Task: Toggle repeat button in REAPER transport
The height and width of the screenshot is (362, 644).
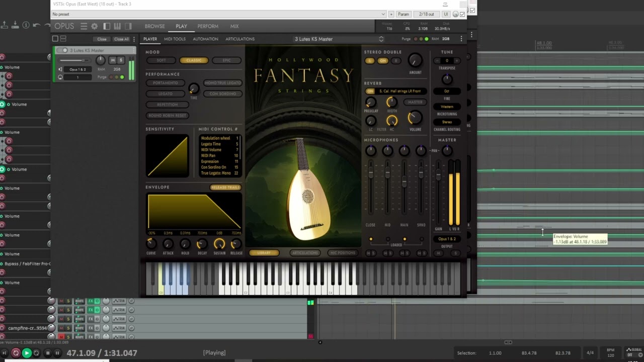Action: [36, 353]
